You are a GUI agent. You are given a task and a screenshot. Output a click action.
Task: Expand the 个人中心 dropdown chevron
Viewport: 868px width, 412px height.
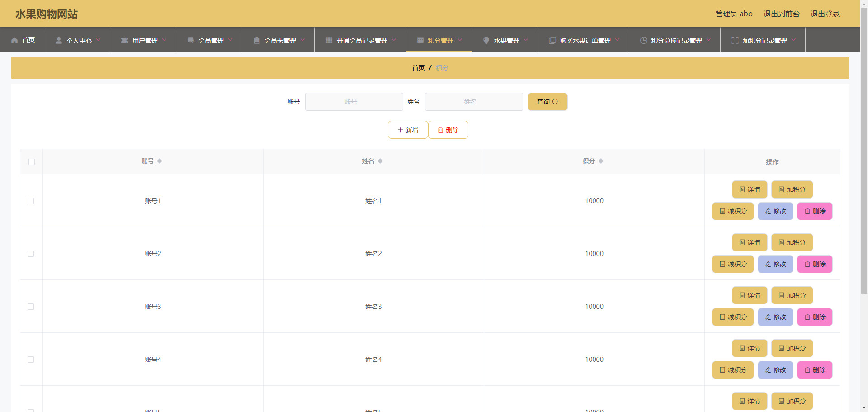(x=98, y=40)
